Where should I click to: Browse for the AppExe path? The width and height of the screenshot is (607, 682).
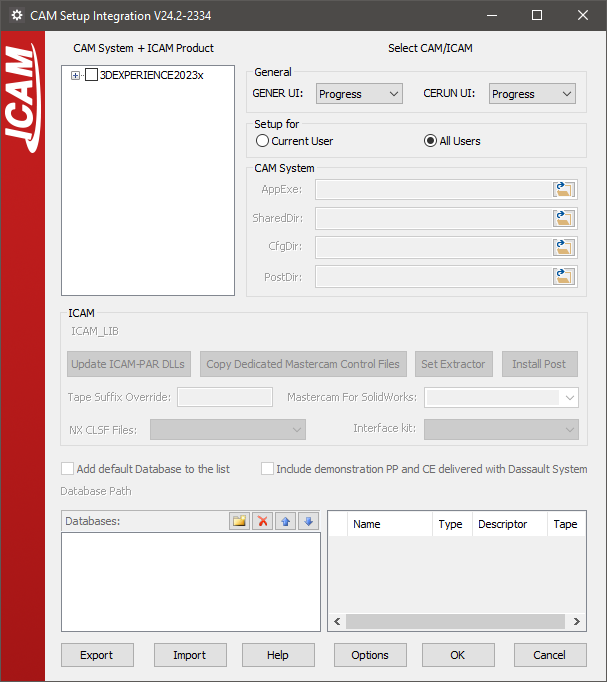pyautogui.click(x=564, y=190)
